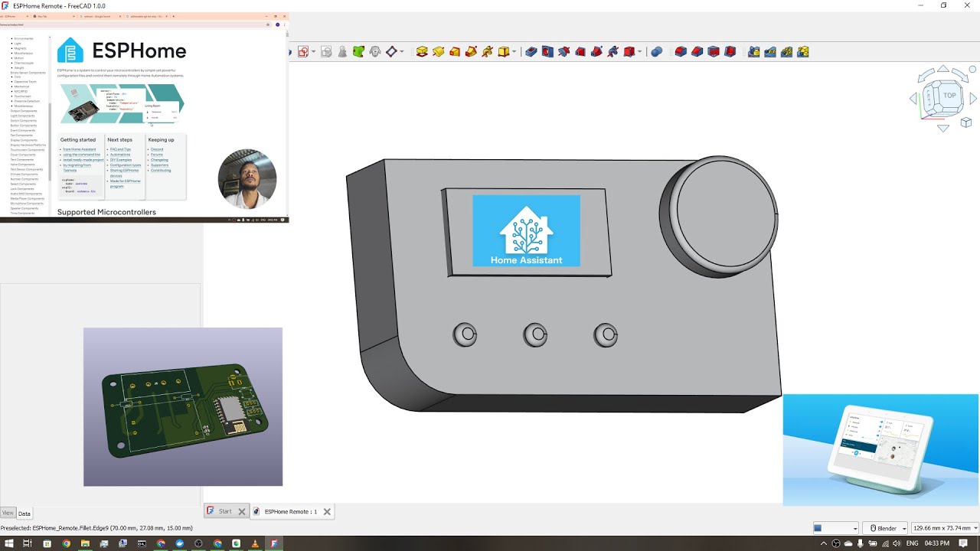Click the FreeCAD taskbar icon
Viewport: 980px width, 551px height.
coord(275,543)
